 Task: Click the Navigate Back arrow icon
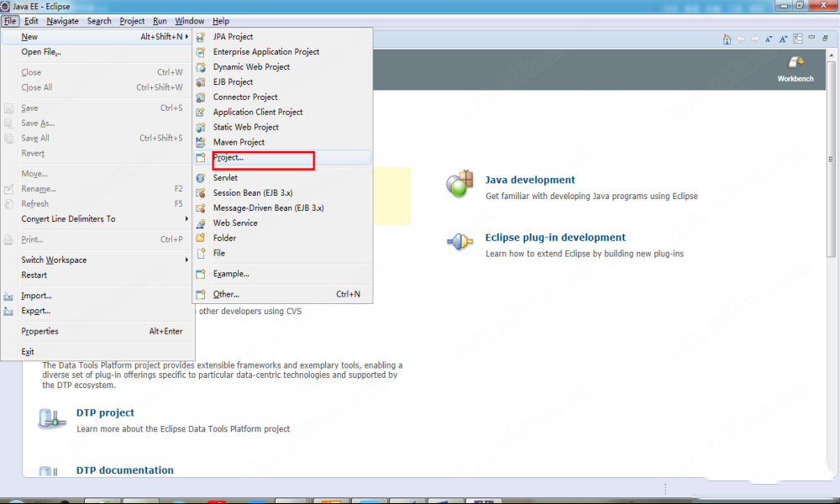[741, 39]
